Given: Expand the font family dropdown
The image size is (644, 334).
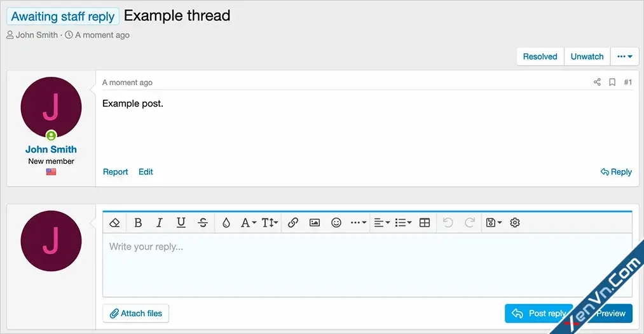Looking at the screenshot, I should pyautogui.click(x=248, y=222).
